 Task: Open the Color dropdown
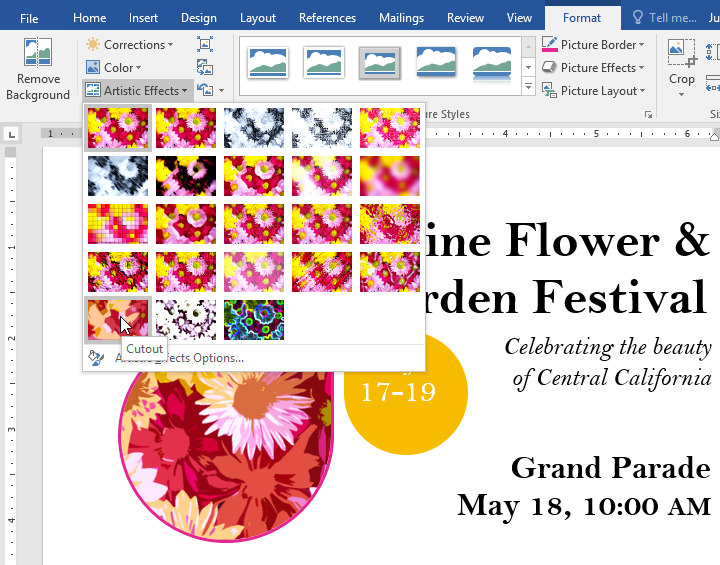(x=124, y=67)
